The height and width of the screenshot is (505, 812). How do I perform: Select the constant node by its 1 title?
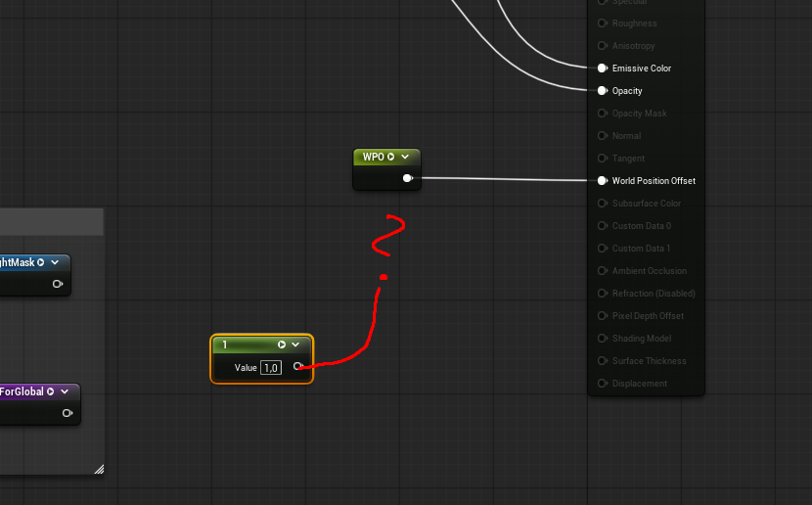point(225,344)
